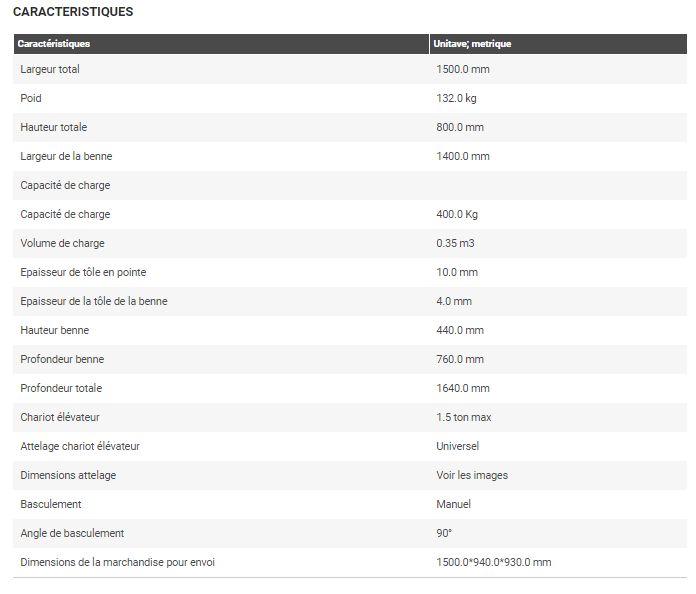
Task: Select the Largeur total row label
Action: coord(50,69)
